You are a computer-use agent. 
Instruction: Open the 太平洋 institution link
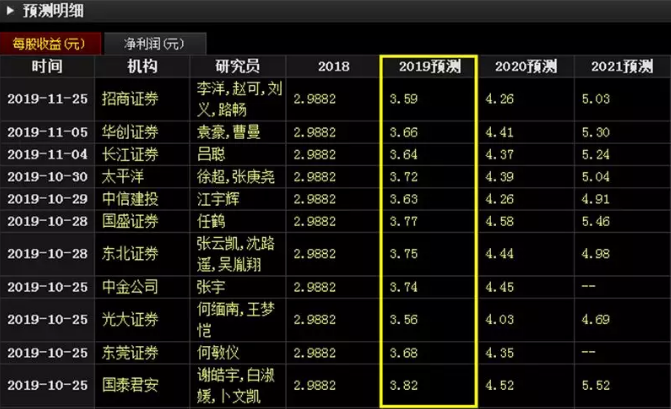pos(123,176)
